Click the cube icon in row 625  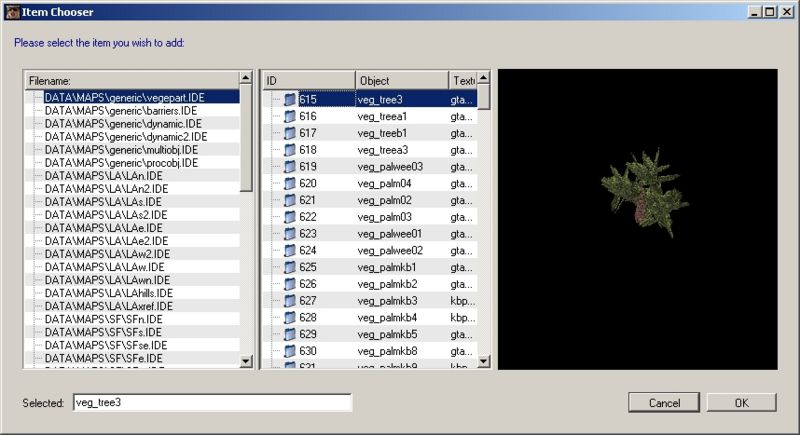tap(290, 268)
